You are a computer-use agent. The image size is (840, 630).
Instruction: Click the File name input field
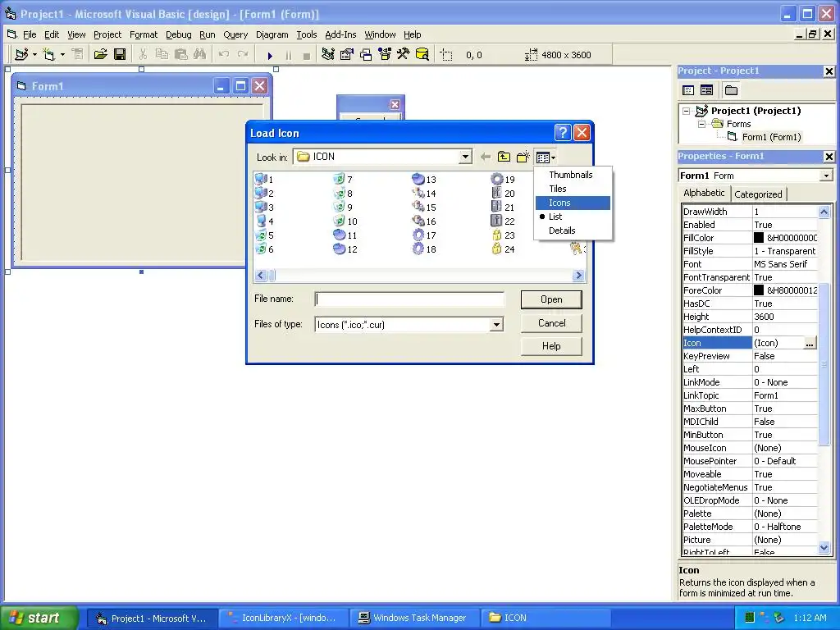pyautogui.click(x=409, y=299)
